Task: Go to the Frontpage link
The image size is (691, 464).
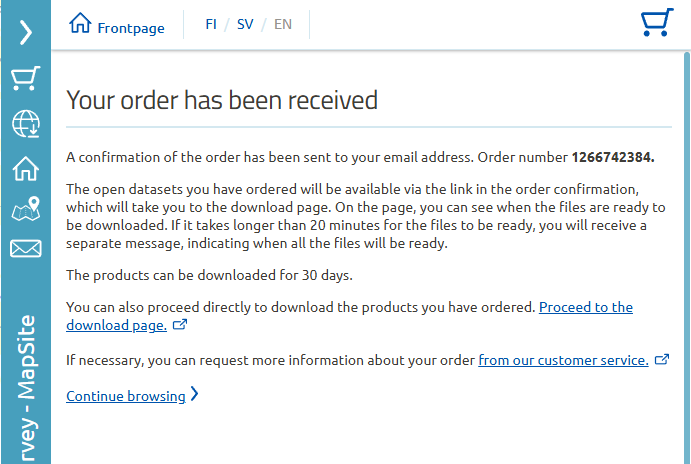Action: [131, 28]
